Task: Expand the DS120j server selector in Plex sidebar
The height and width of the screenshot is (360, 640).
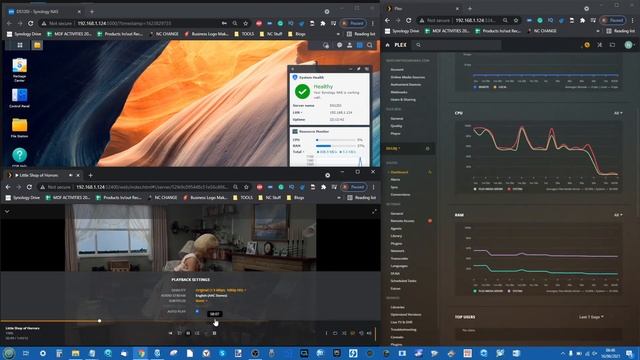Action: click(x=393, y=149)
